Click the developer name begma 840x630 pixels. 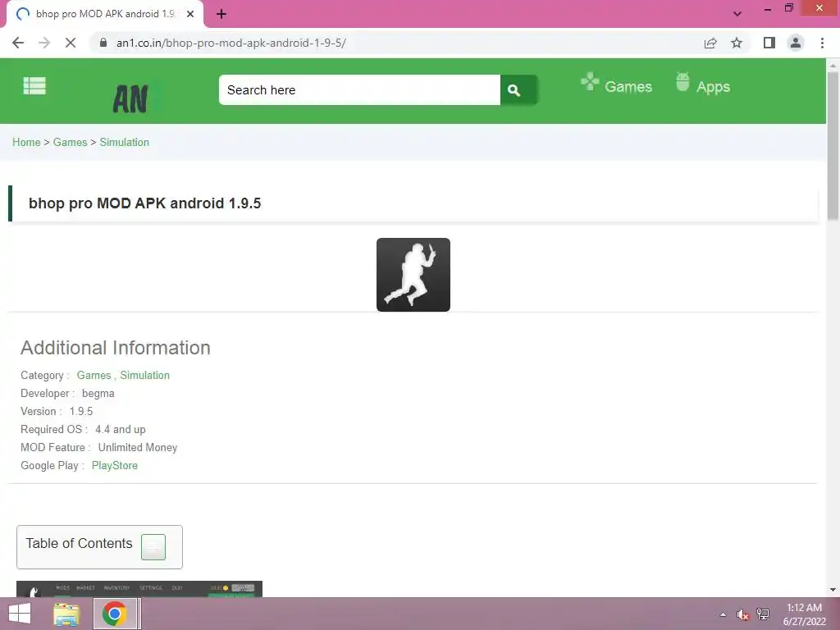click(98, 393)
